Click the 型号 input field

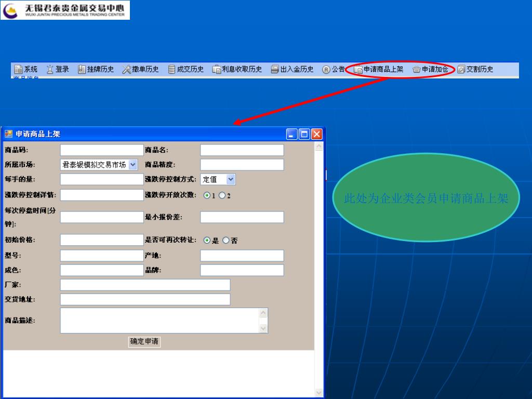(x=102, y=256)
